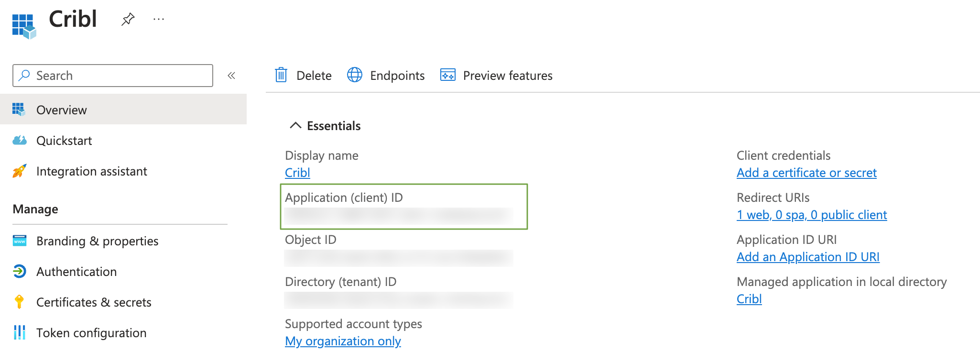980x352 pixels.
Task: Click the Essentials heading
Action: coord(334,126)
